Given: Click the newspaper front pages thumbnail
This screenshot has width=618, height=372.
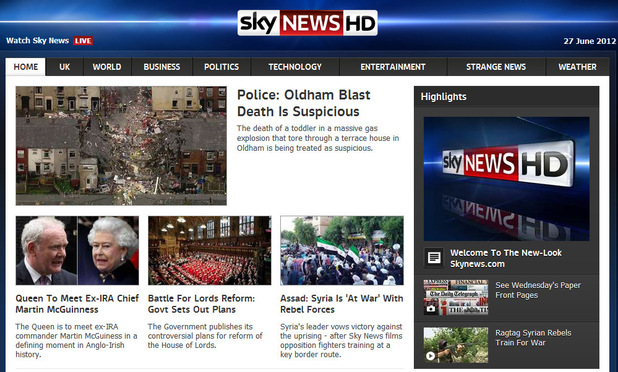Looking at the screenshot, I should point(456,298).
